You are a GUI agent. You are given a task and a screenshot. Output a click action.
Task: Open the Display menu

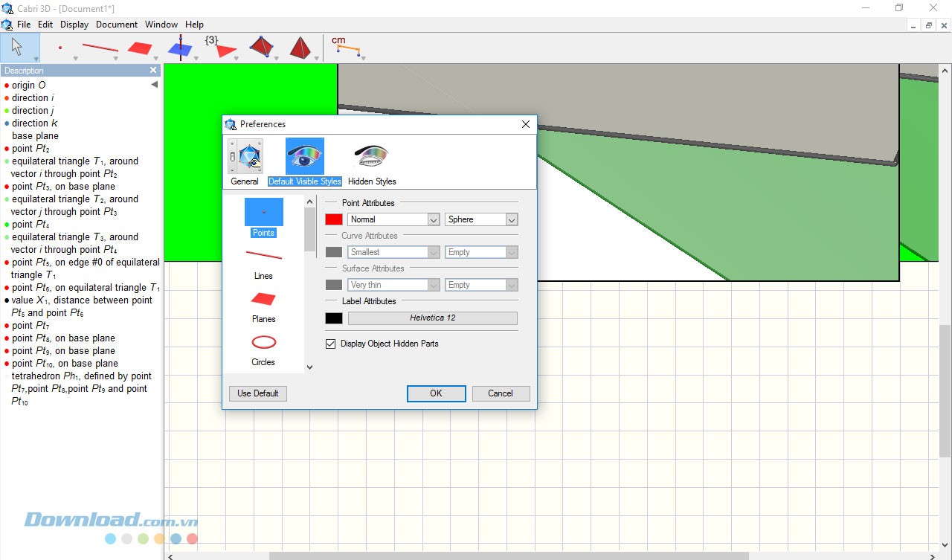click(74, 25)
